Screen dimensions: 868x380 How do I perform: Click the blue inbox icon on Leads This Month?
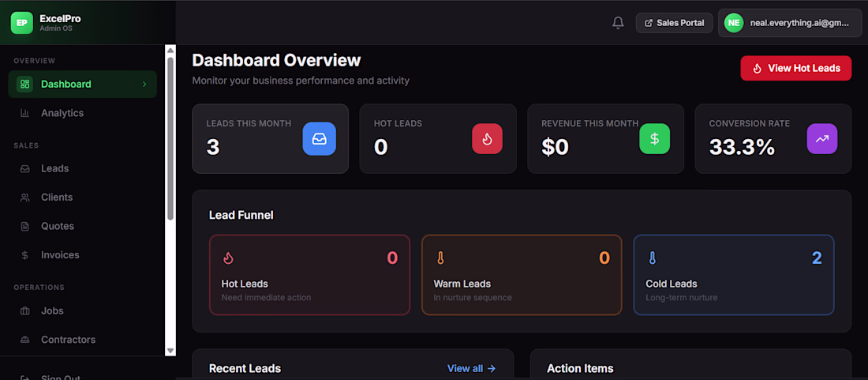click(x=319, y=138)
